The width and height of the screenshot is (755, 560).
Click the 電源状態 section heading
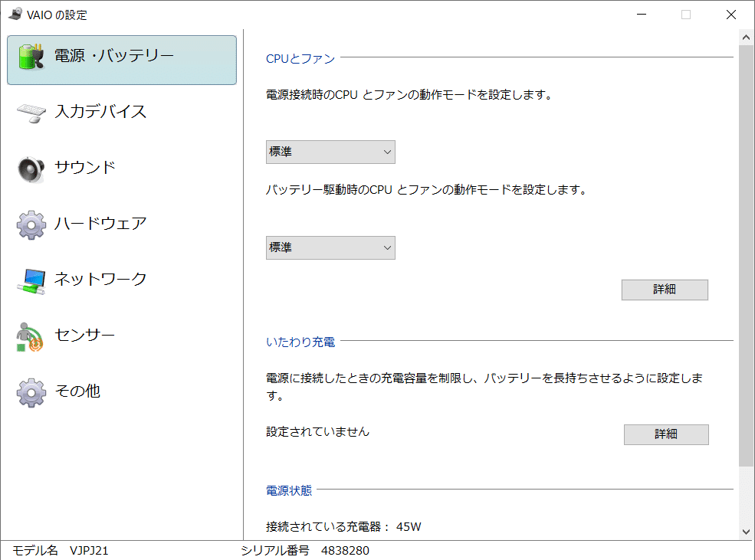click(x=289, y=491)
